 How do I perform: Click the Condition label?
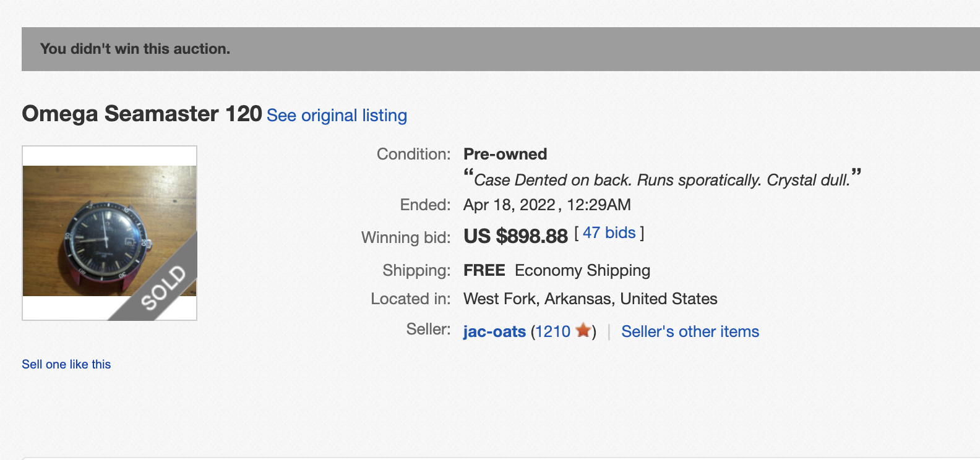413,154
